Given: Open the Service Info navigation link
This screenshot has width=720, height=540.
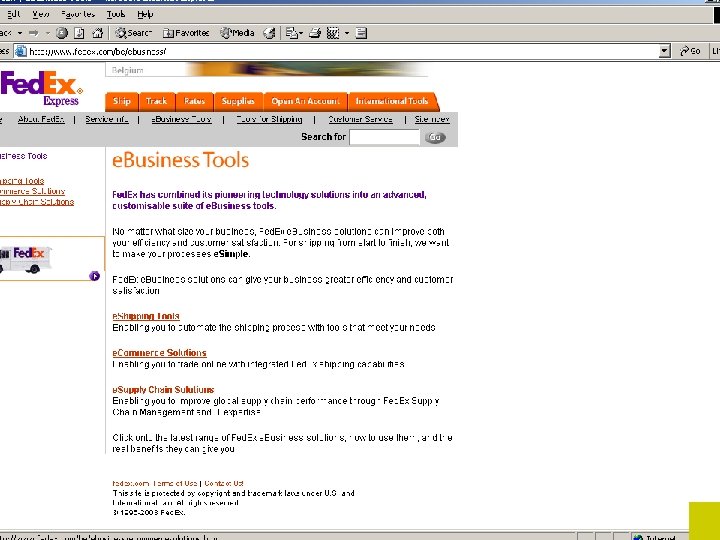Looking at the screenshot, I should pyautogui.click(x=107, y=119).
